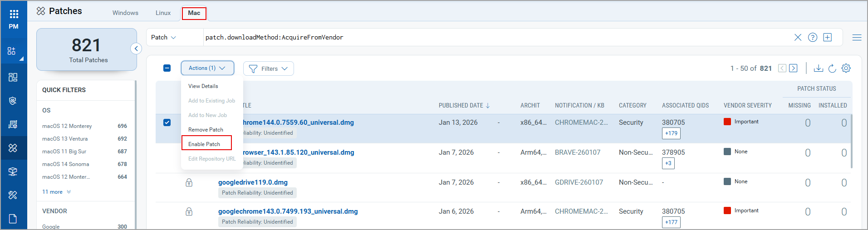The height and width of the screenshot is (230, 868).
Task: Click the red Important severity swatch
Action: pyautogui.click(x=727, y=122)
